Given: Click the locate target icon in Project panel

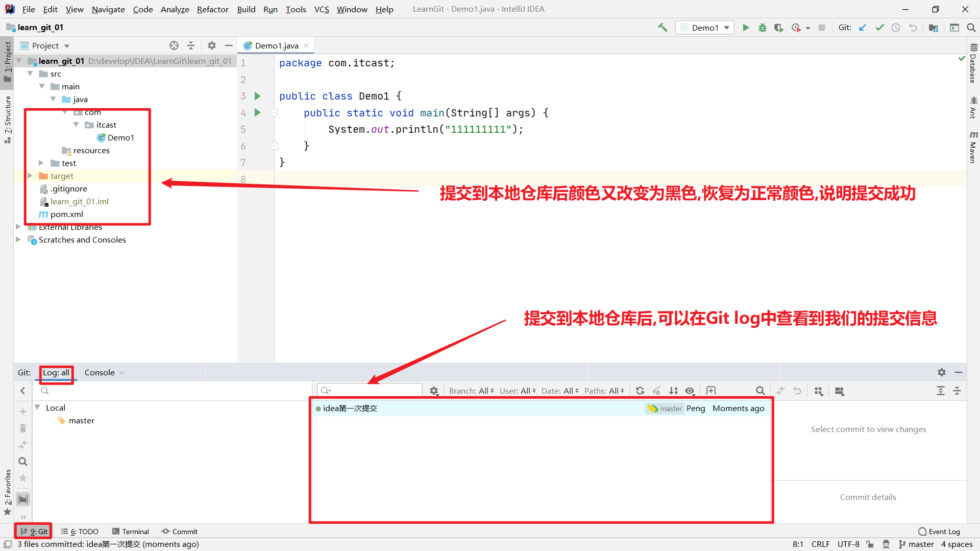Looking at the screenshot, I should point(174,45).
